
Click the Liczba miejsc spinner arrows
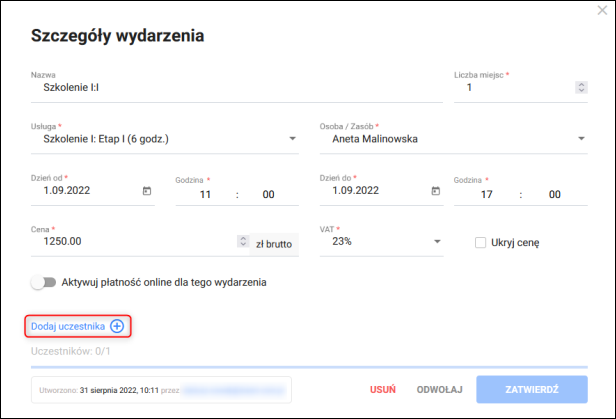coord(581,88)
